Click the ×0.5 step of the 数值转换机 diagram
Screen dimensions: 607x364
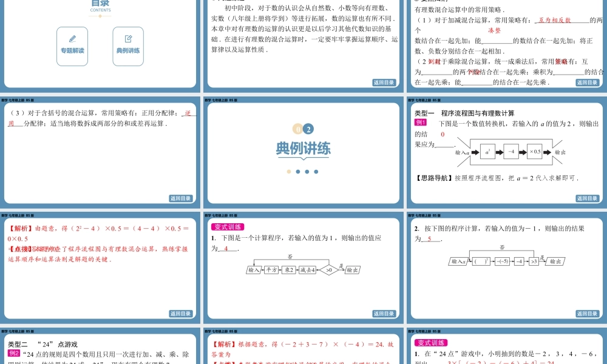click(x=535, y=152)
